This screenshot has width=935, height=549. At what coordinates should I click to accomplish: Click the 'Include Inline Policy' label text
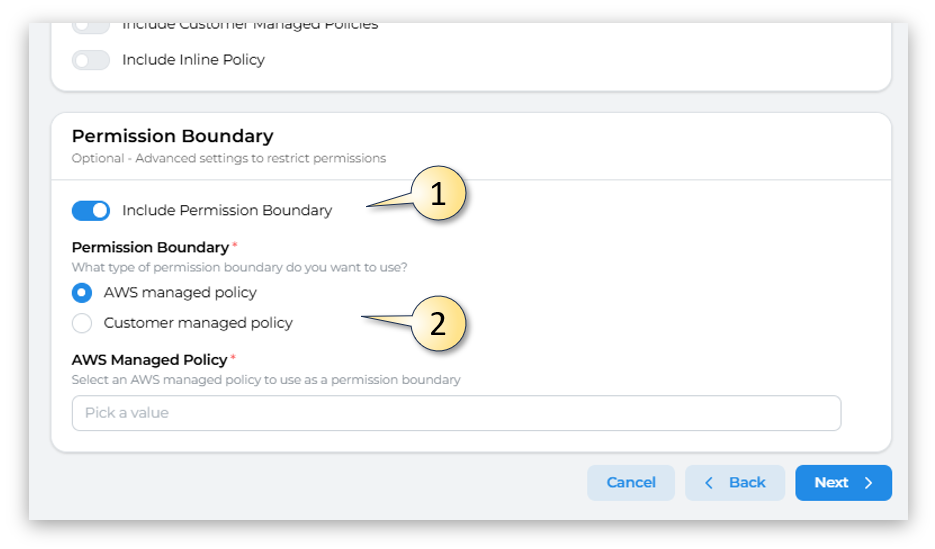point(193,60)
